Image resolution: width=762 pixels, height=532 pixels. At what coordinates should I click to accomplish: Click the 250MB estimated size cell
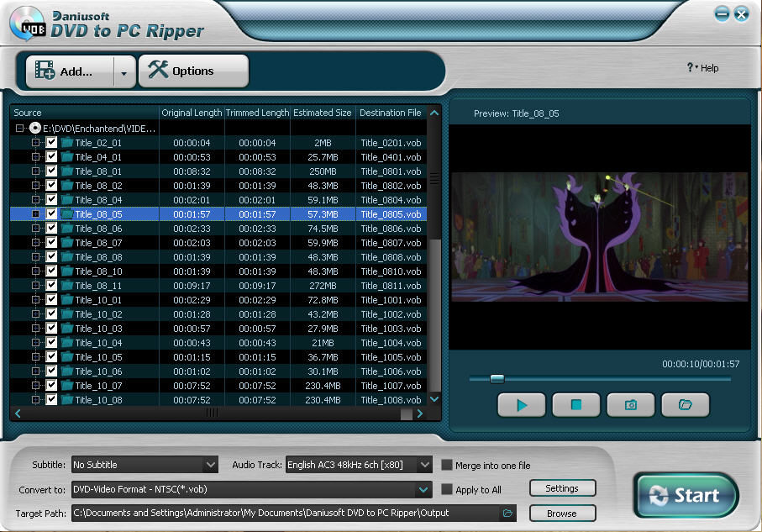point(323,171)
